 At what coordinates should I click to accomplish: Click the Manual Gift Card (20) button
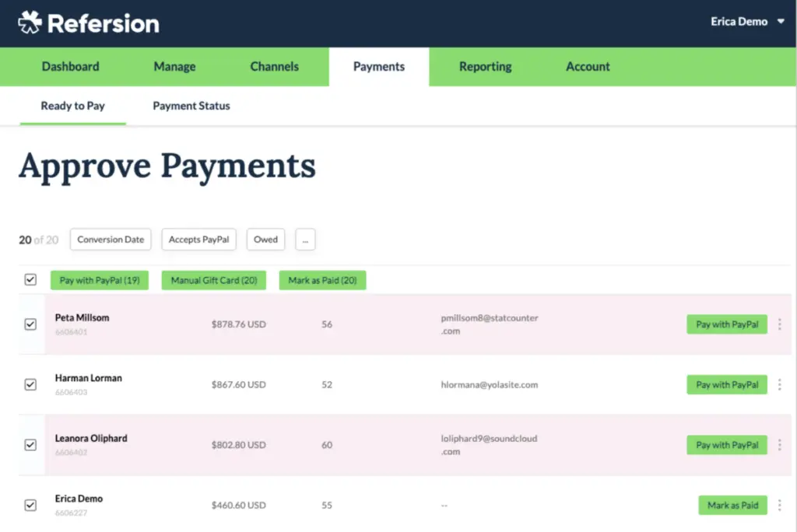pyautogui.click(x=214, y=281)
